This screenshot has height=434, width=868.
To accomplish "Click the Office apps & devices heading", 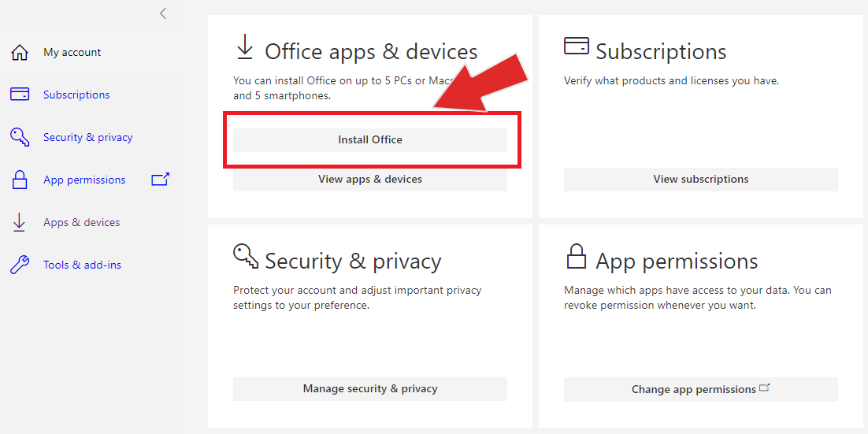I will tap(371, 52).
